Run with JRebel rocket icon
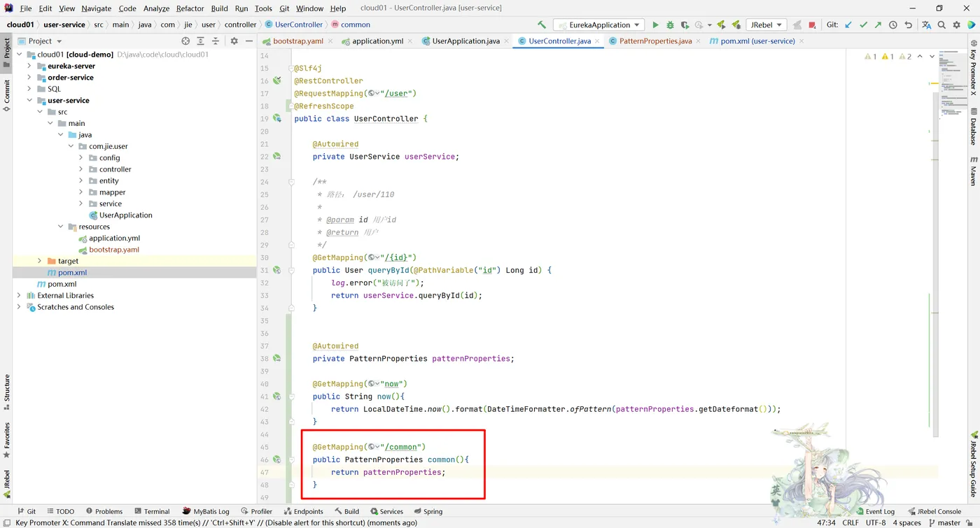 pyautogui.click(x=721, y=24)
